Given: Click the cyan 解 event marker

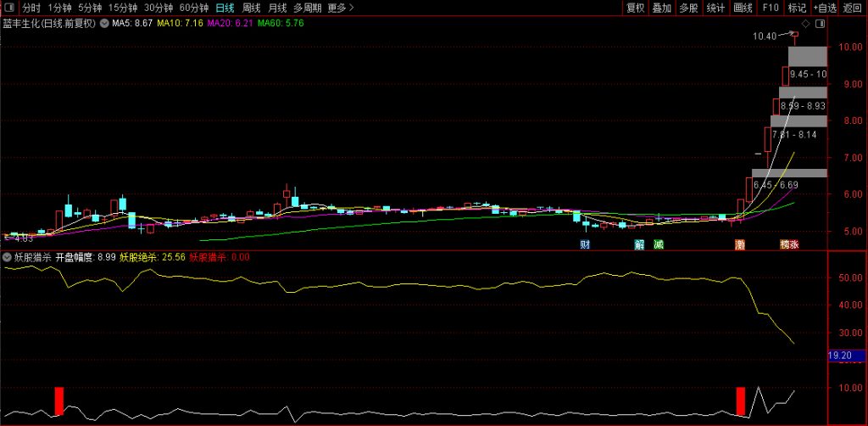Looking at the screenshot, I should pos(639,244).
